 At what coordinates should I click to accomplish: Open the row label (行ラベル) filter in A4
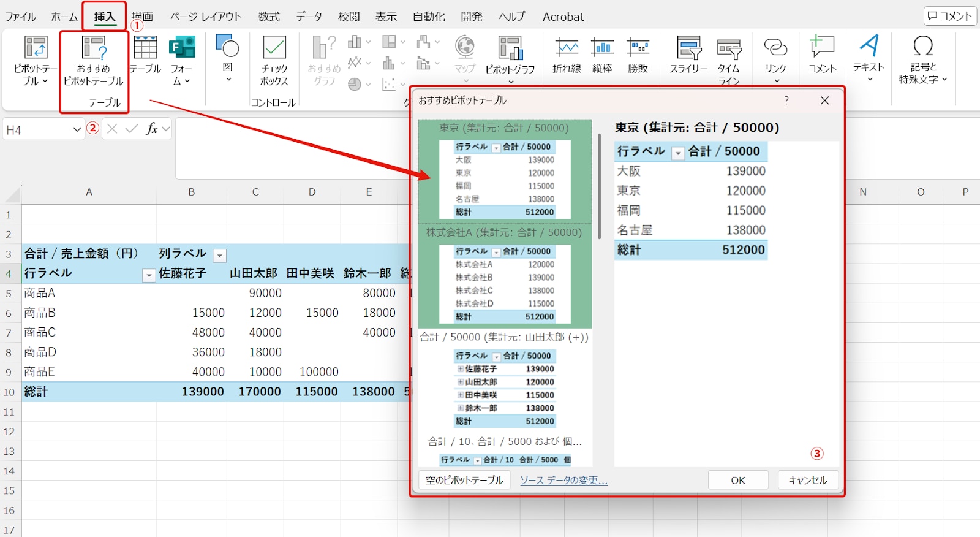[x=148, y=276]
